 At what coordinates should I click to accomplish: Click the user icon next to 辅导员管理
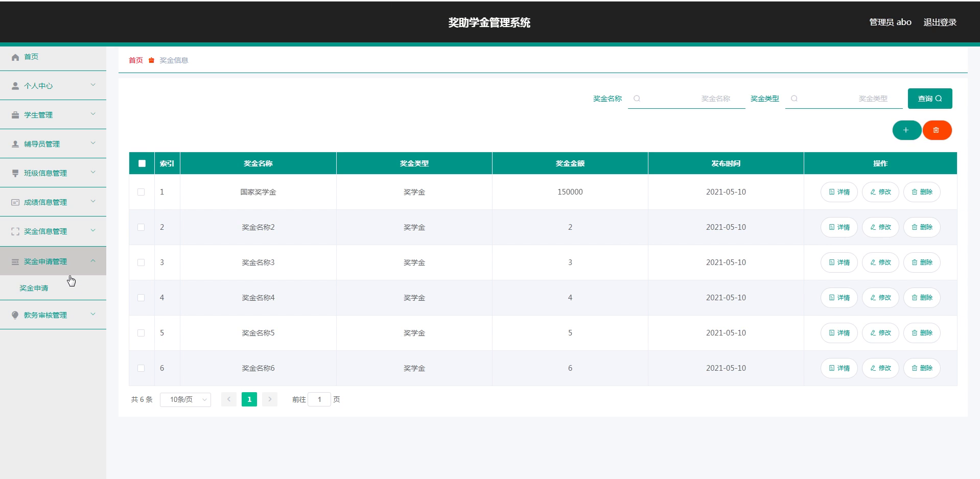pos(15,144)
